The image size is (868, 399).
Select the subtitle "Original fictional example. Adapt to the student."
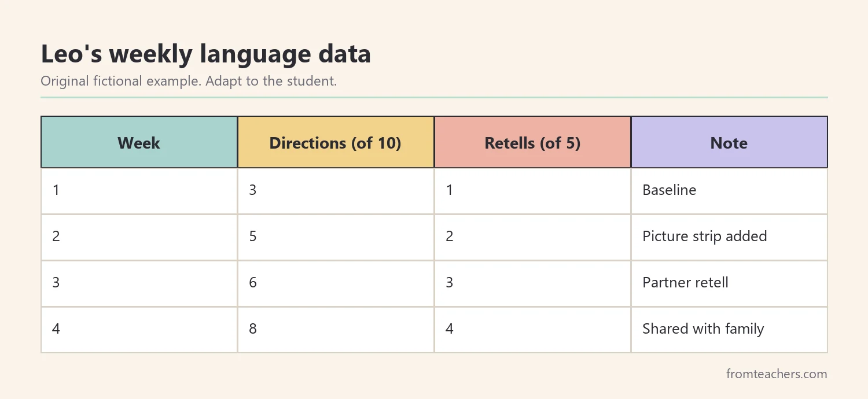[189, 81]
